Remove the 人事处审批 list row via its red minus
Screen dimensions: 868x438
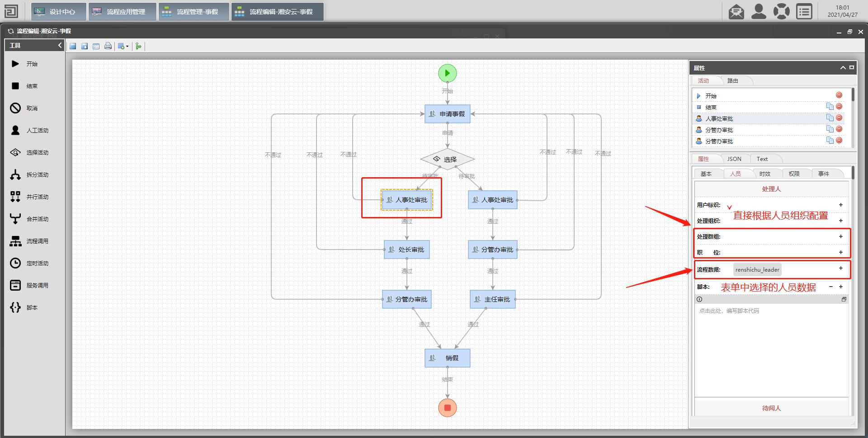coord(839,118)
